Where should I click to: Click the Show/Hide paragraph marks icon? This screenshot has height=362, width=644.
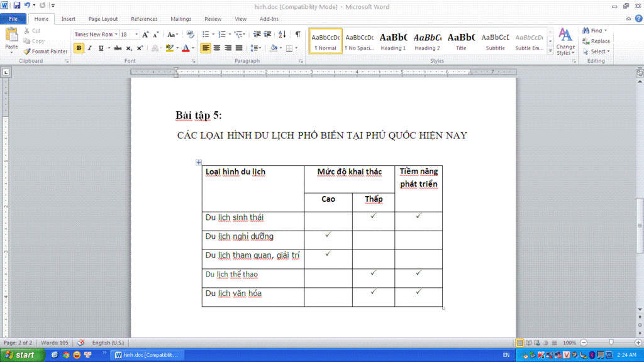click(x=297, y=35)
